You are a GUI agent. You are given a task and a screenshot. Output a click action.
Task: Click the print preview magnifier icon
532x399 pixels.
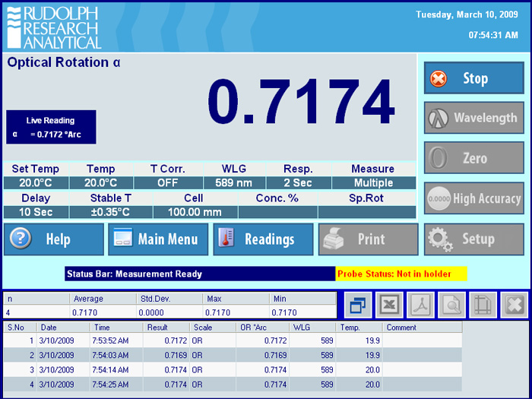coord(451,305)
